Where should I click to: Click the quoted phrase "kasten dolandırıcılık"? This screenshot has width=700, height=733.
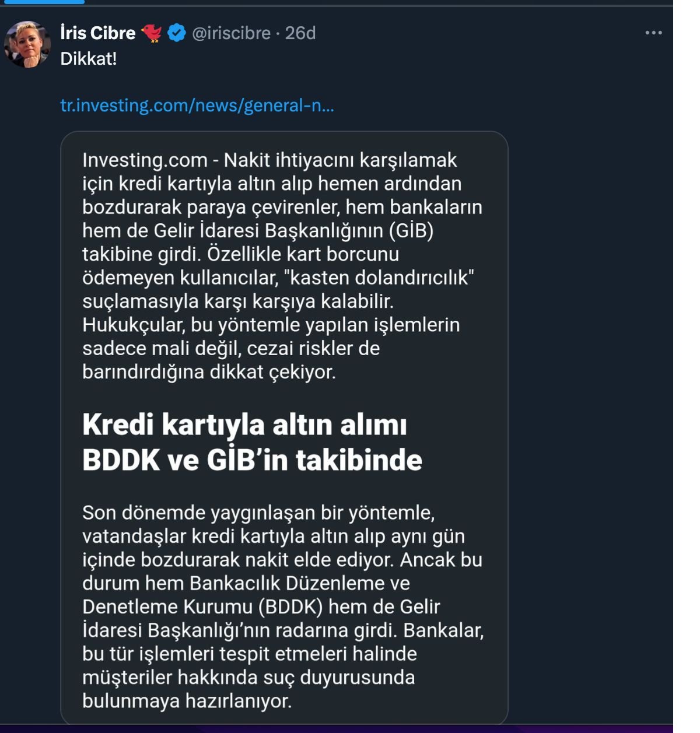378,278
